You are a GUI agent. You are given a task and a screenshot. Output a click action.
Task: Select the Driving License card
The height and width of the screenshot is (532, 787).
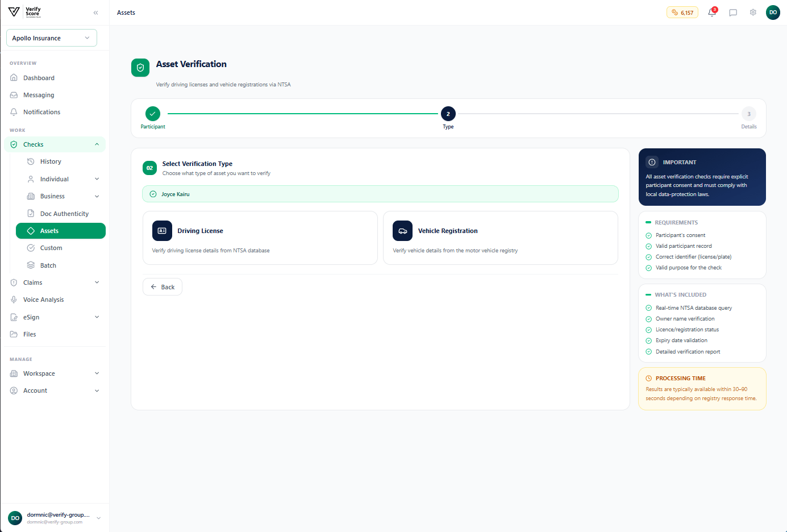coord(260,238)
